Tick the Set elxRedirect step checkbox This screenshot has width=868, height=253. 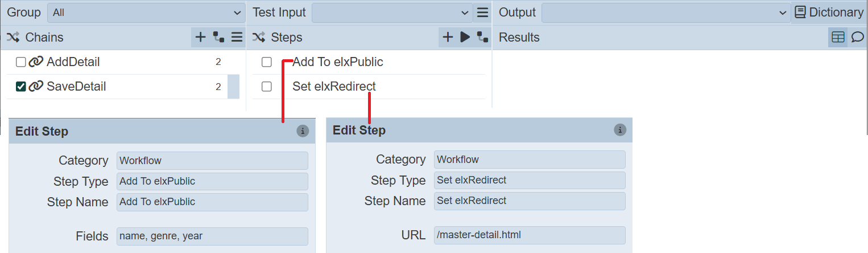point(266,87)
